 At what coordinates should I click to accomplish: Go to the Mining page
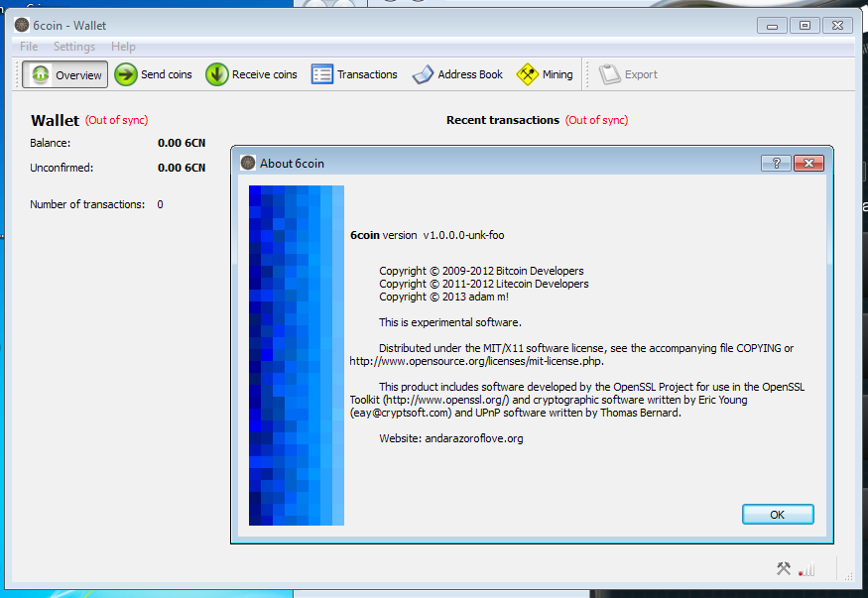545,74
